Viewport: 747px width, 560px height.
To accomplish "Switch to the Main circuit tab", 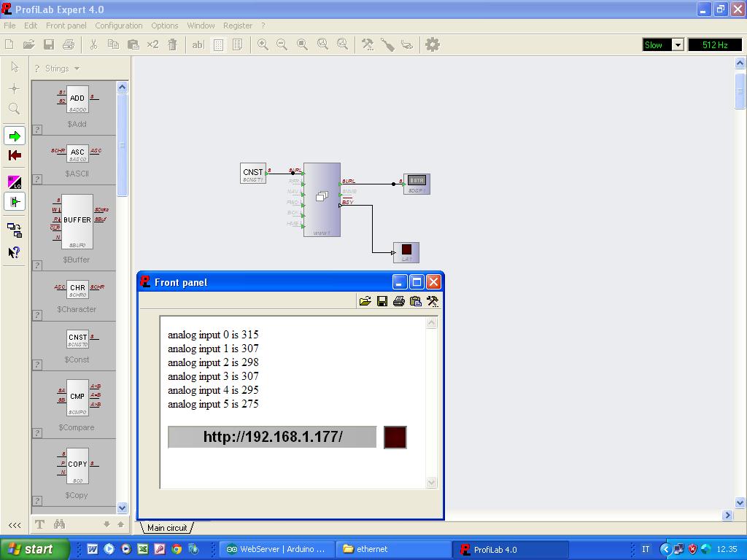I will [167, 528].
